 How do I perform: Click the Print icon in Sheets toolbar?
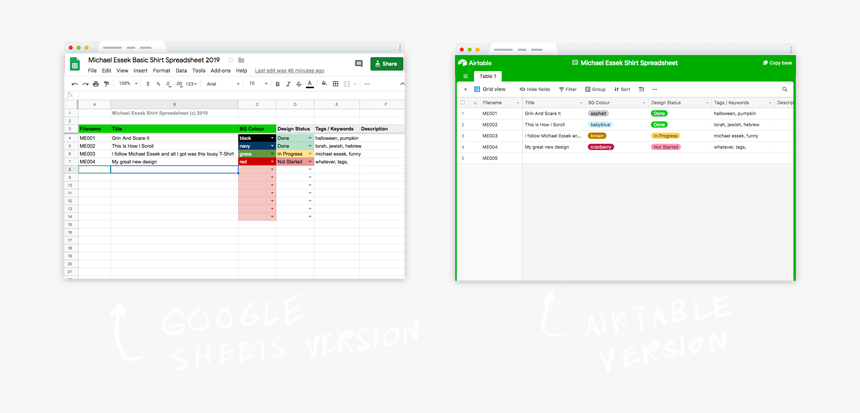click(96, 84)
